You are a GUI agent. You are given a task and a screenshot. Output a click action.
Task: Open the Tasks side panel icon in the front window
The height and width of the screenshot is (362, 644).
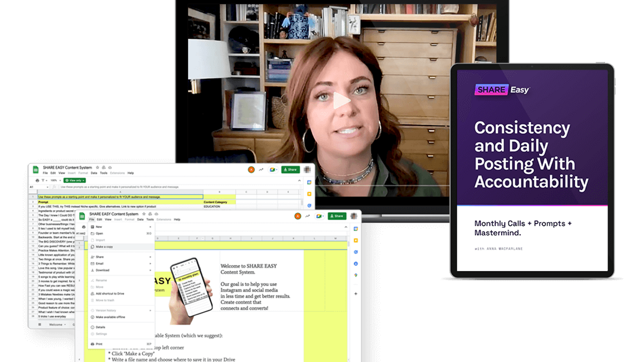pyautogui.click(x=356, y=252)
